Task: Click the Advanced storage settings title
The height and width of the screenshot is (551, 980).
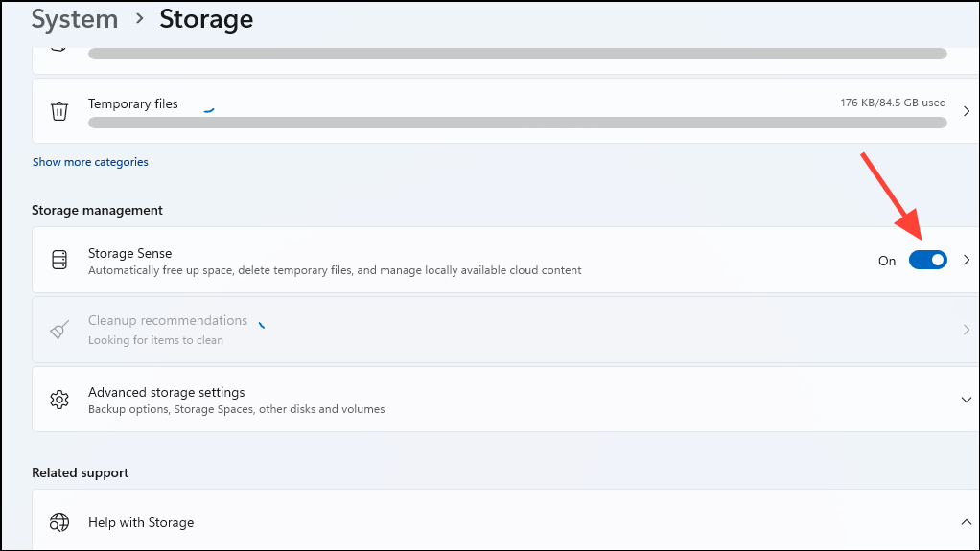Action: (x=167, y=392)
